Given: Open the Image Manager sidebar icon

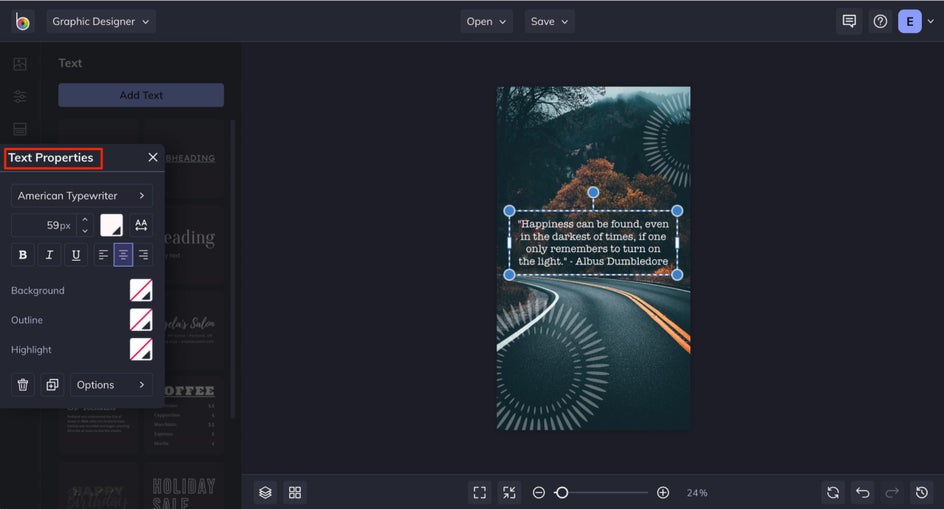Looking at the screenshot, I should point(20,64).
